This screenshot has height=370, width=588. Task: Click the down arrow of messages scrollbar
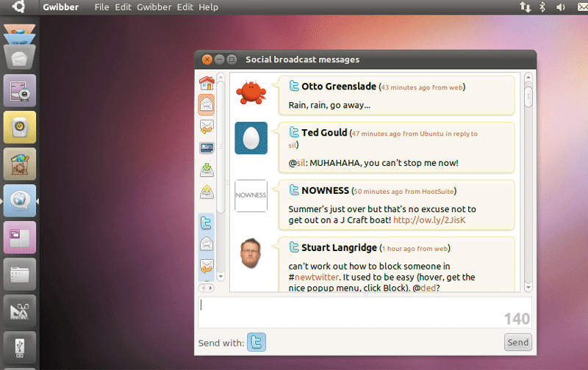528,287
